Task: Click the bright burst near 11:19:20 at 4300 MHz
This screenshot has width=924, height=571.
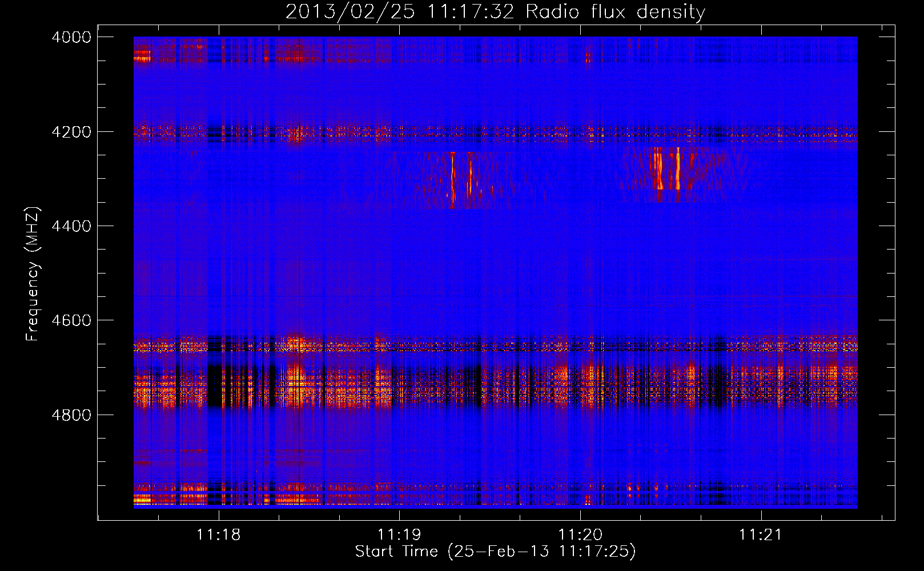Action: point(461,179)
